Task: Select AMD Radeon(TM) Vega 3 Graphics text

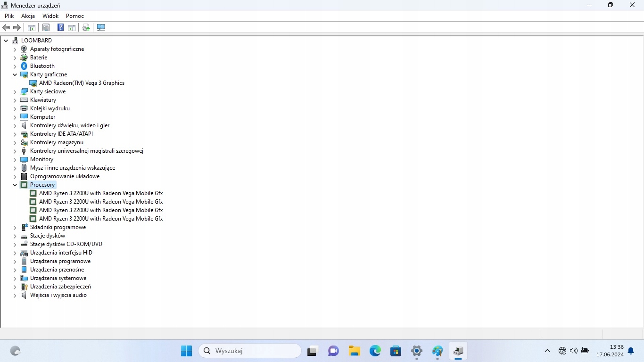Action: pyautogui.click(x=82, y=83)
